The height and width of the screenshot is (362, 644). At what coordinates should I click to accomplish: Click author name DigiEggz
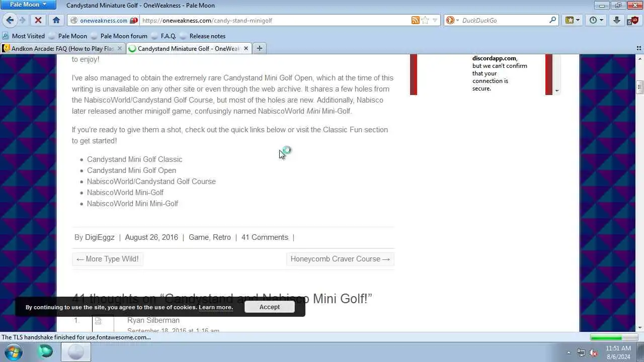[x=100, y=237]
